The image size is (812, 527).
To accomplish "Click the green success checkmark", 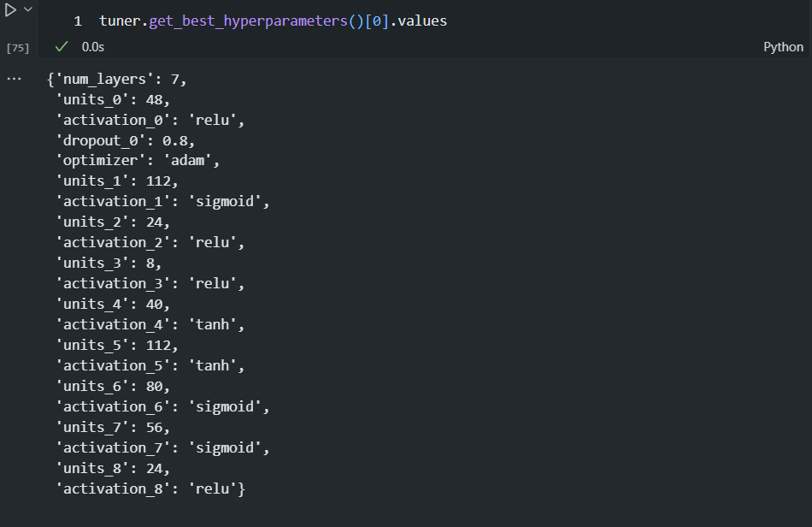I will coord(62,47).
